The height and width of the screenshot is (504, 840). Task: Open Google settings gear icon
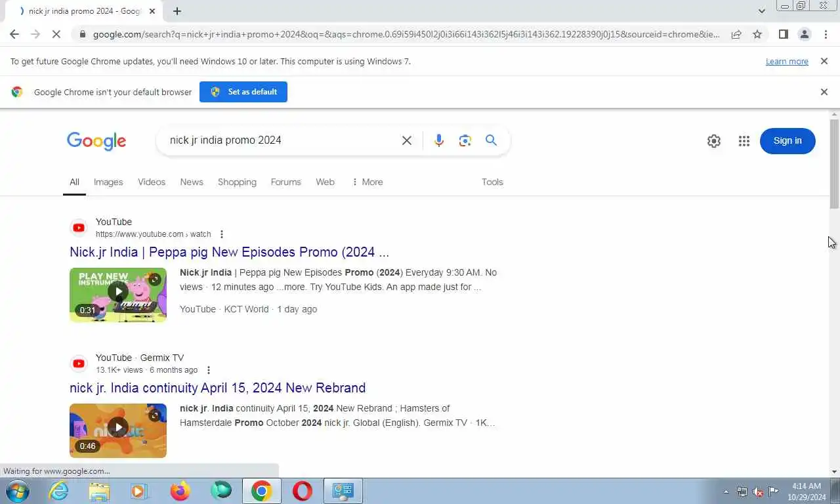(714, 141)
